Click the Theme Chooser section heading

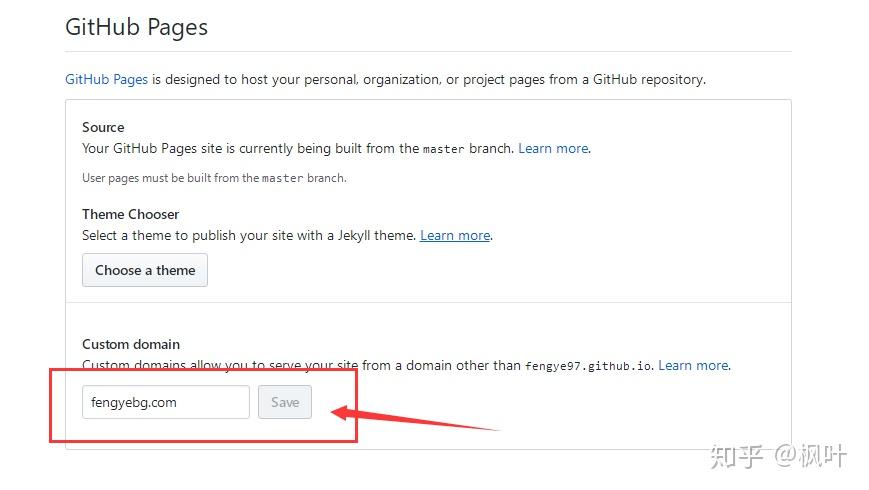[131, 214]
